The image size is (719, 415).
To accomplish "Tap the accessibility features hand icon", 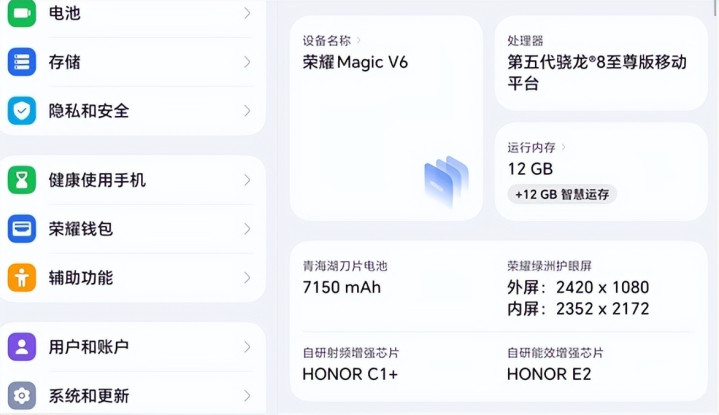I will 22,278.
